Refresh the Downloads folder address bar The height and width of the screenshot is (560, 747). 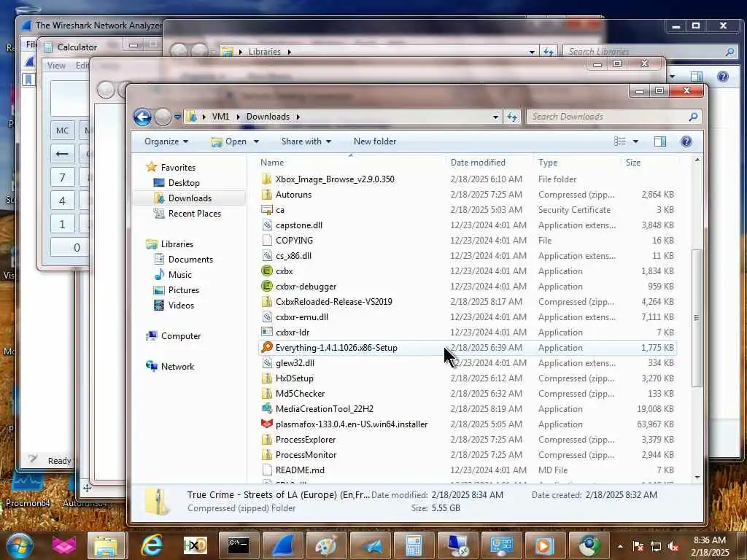pyautogui.click(x=512, y=117)
